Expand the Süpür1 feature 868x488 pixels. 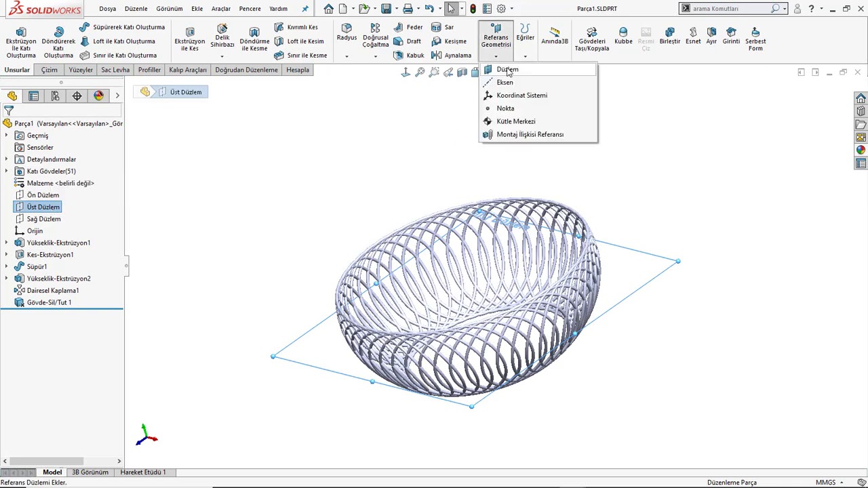(7, 266)
